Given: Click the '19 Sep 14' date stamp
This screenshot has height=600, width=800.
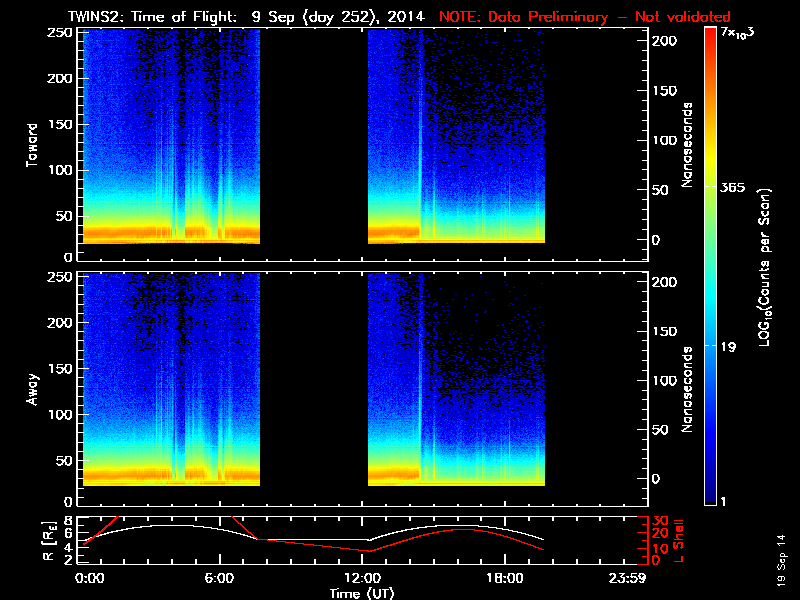Looking at the screenshot, I should point(780,565).
